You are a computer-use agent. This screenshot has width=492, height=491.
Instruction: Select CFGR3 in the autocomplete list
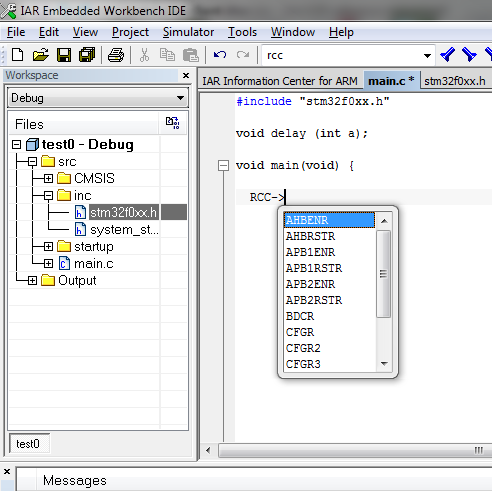tap(329, 364)
